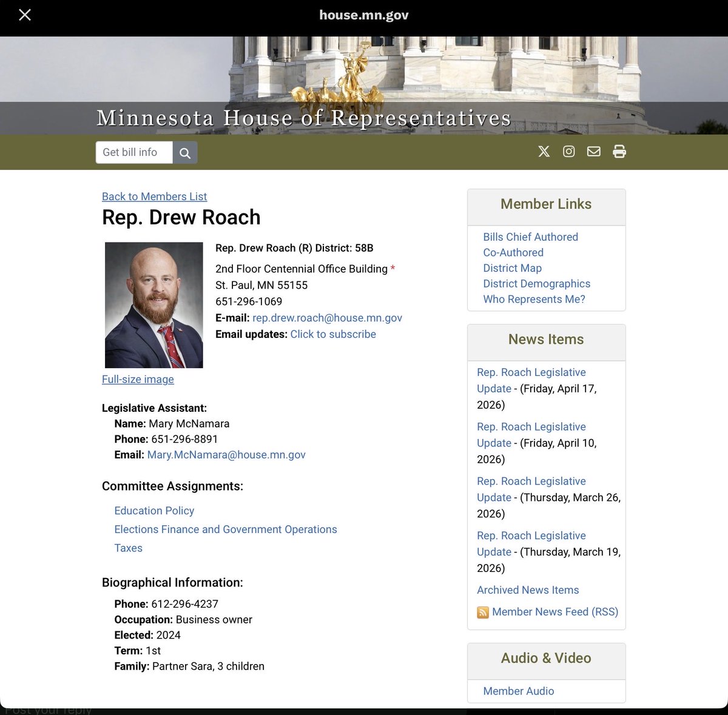Click the search magnifier button
Viewport: 728px width, 715px height.
click(185, 153)
